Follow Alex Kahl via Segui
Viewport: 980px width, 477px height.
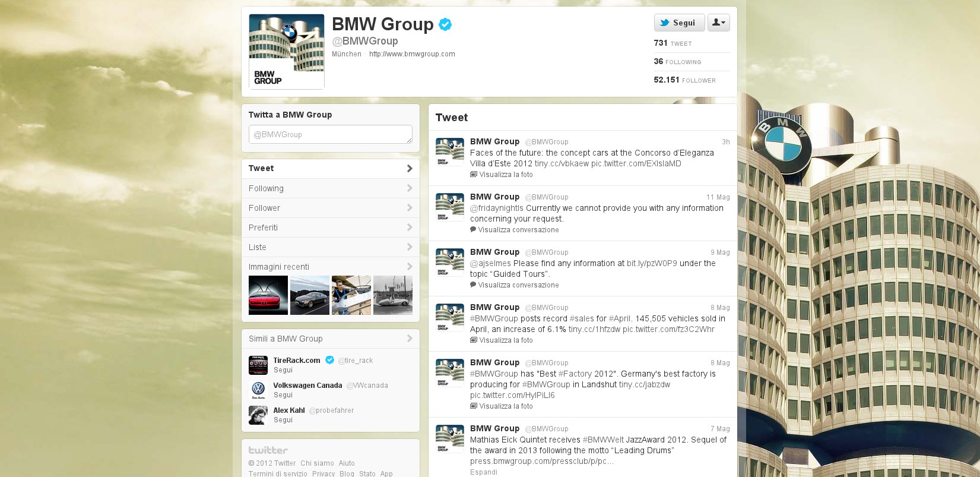point(283,420)
